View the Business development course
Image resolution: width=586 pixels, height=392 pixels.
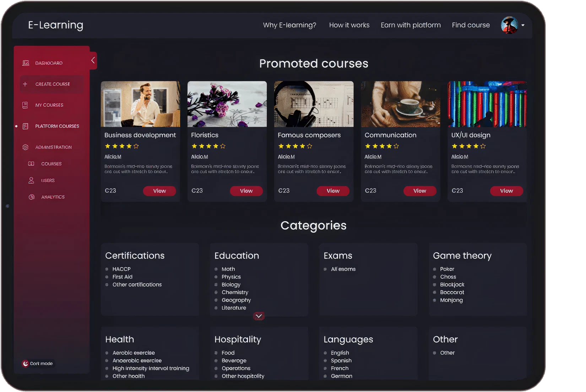[159, 191]
